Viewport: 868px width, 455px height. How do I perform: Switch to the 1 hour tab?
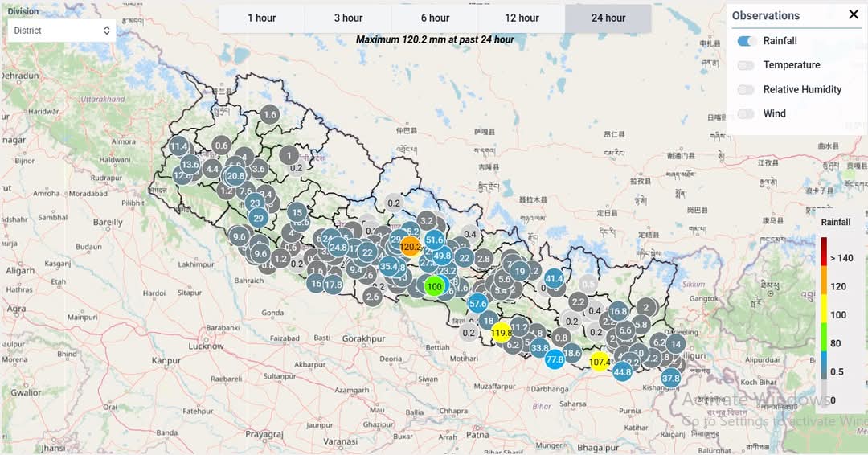pos(262,18)
